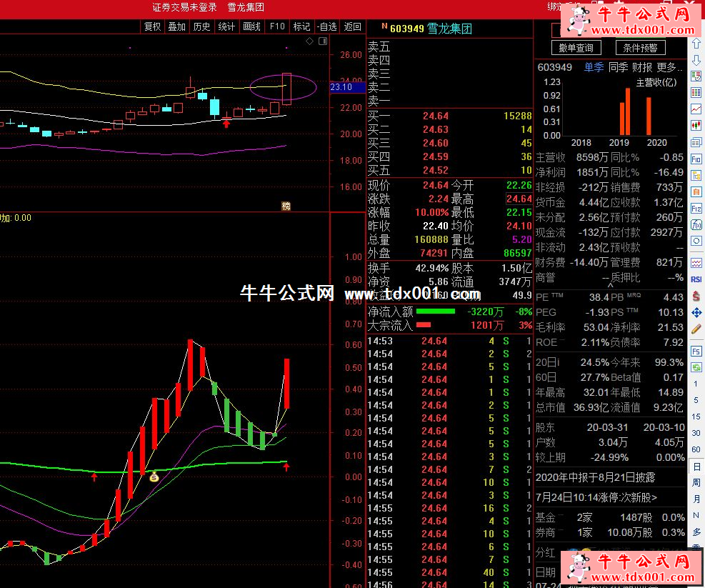Remove stock via -自选 button
Viewport: 705px width, 588px height.
click(327, 26)
